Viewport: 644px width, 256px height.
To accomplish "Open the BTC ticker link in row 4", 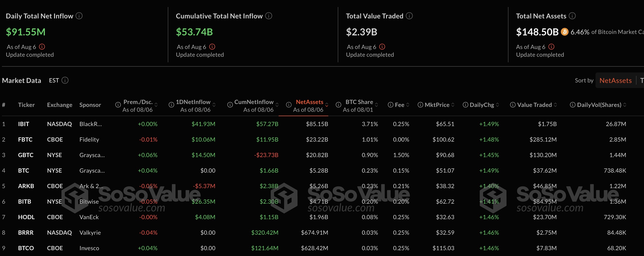I will point(24,170).
